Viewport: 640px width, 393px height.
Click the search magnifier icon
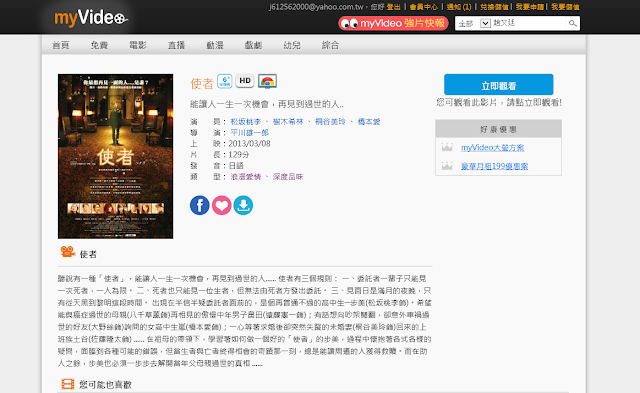(573, 23)
